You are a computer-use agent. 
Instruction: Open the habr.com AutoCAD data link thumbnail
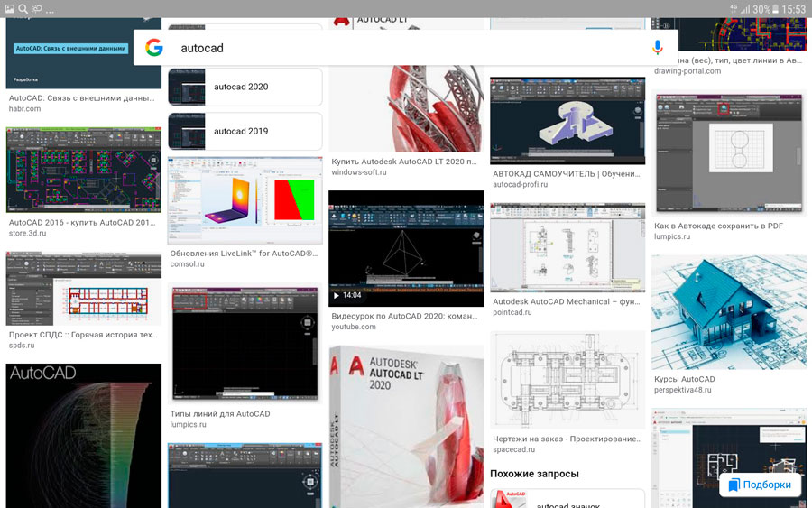(x=83, y=53)
